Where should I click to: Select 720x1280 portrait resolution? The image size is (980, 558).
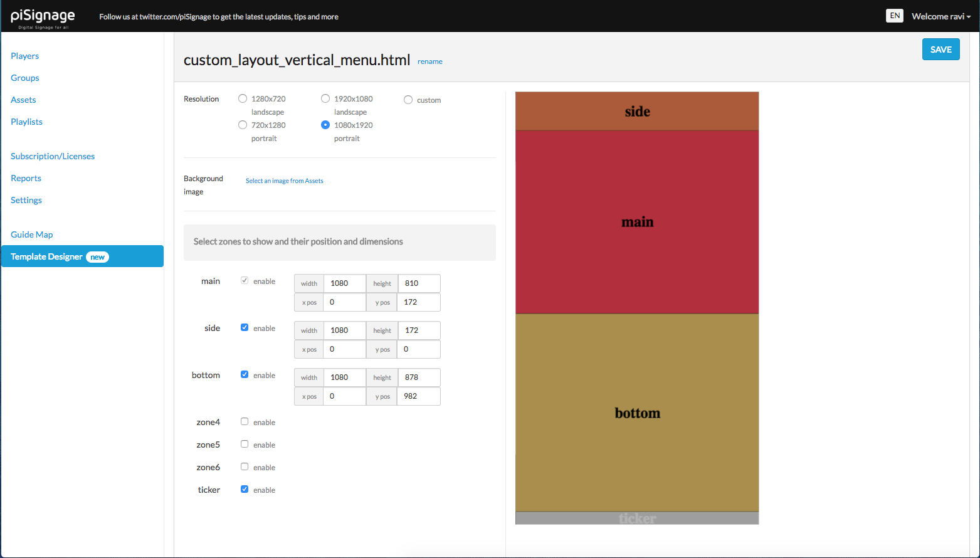point(243,125)
